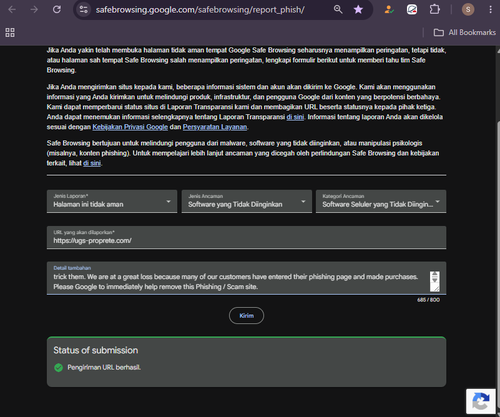Screen dimensions: 500x417
Task: Open the profile avatar S
Action: pos(468,9)
